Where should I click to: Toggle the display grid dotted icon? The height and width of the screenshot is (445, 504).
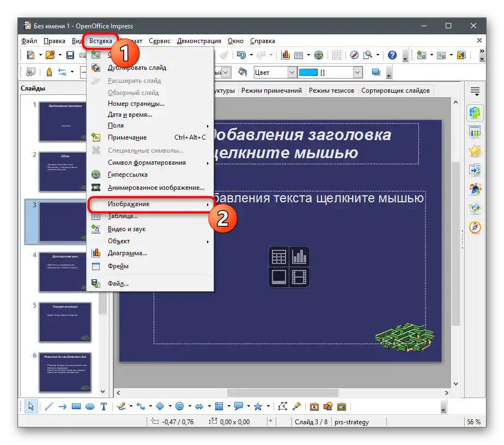[x=336, y=55]
